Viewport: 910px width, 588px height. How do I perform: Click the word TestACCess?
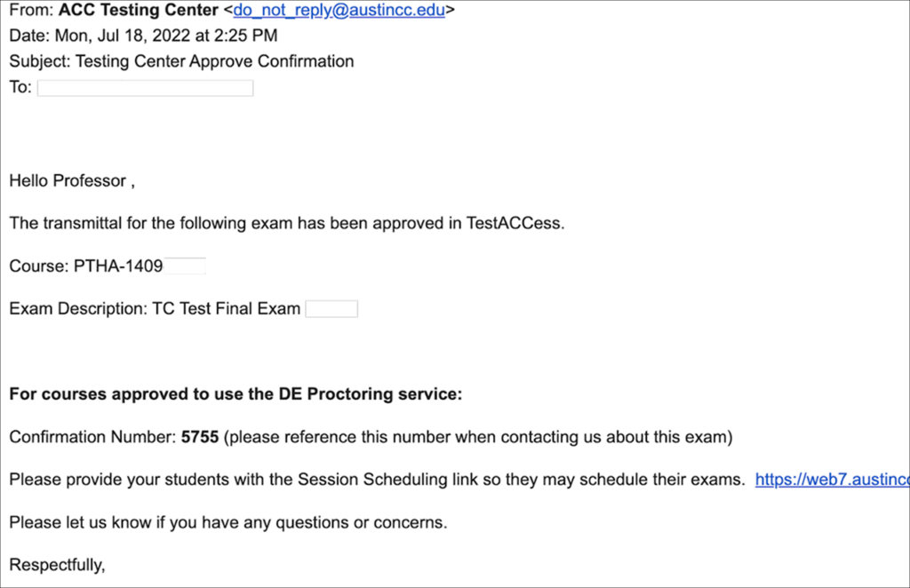click(x=515, y=223)
